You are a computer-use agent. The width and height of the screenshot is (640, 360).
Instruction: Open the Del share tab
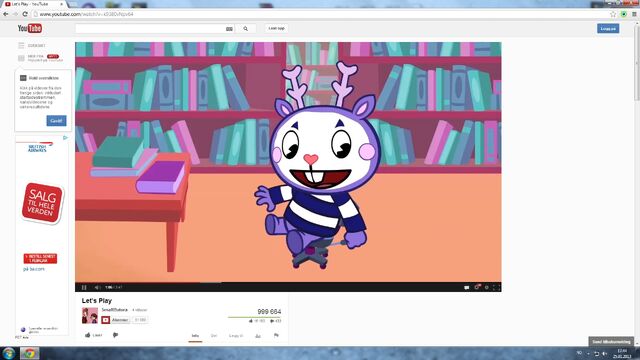(x=214, y=336)
